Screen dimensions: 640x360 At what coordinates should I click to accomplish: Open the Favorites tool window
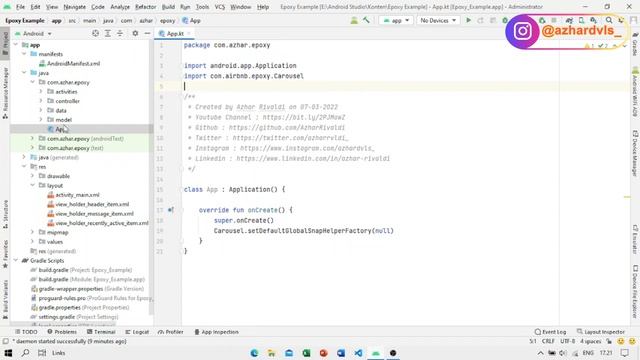click(x=5, y=253)
